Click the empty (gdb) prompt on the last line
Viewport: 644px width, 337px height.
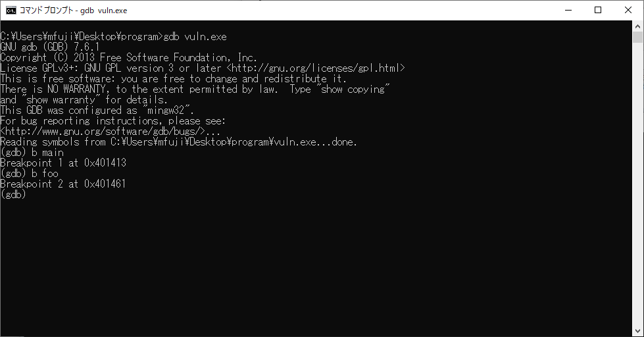[13, 195]
